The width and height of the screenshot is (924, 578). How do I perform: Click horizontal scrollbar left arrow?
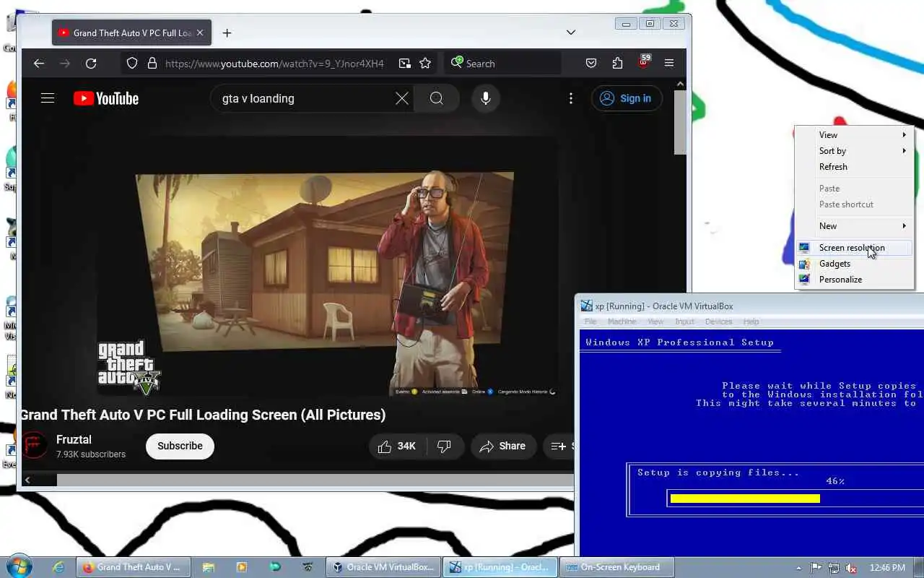(27, 480)
